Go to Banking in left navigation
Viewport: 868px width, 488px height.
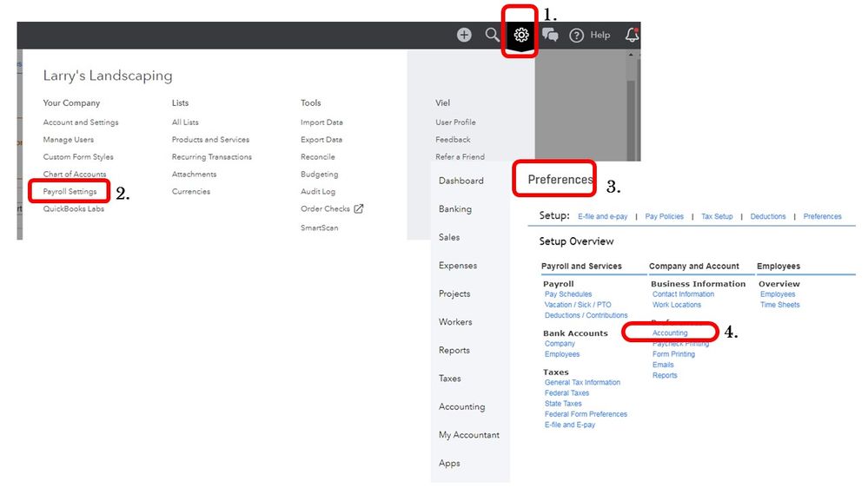(455, 208)
